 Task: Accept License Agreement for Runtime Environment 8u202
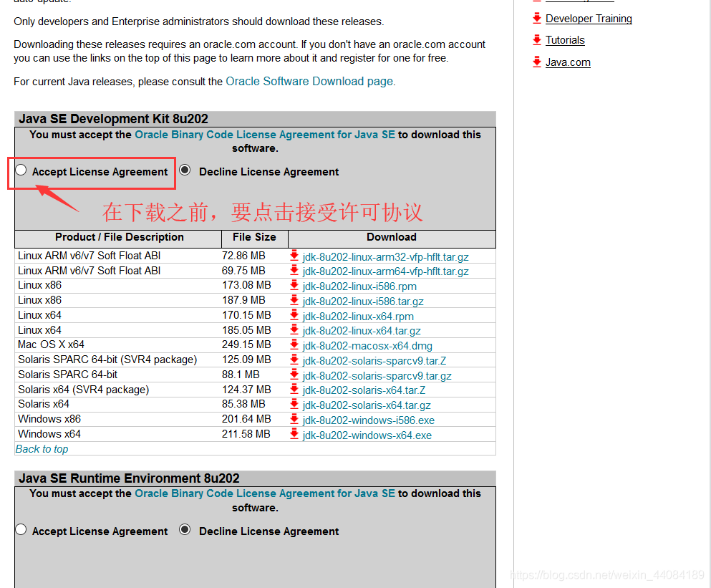point(21,529)
